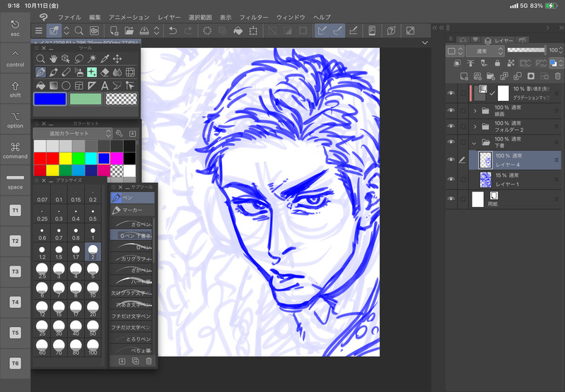Pick the red swatch in the color set
The height and width of the screenshot is (392, 565).
click(40, 158)
